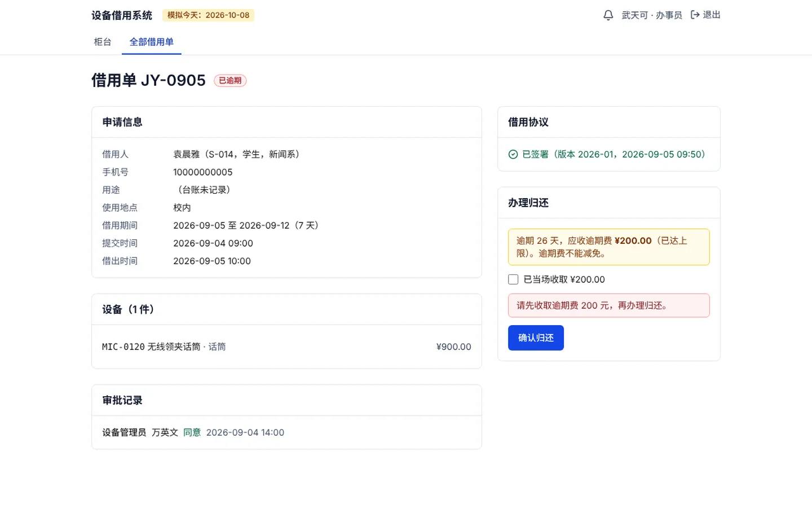Click the green 同意 approval status

(192, 432)
